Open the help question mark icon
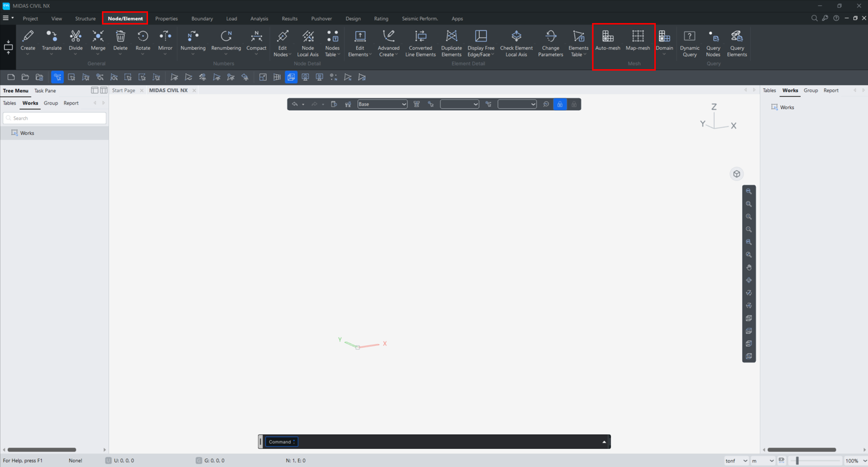 [x=836, y=18]
